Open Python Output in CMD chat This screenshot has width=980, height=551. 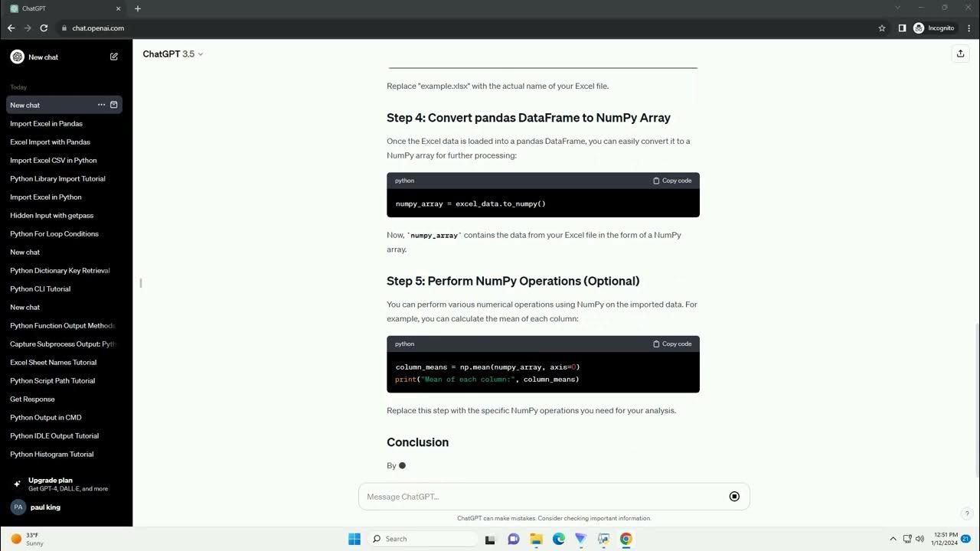tap(64, 417)
